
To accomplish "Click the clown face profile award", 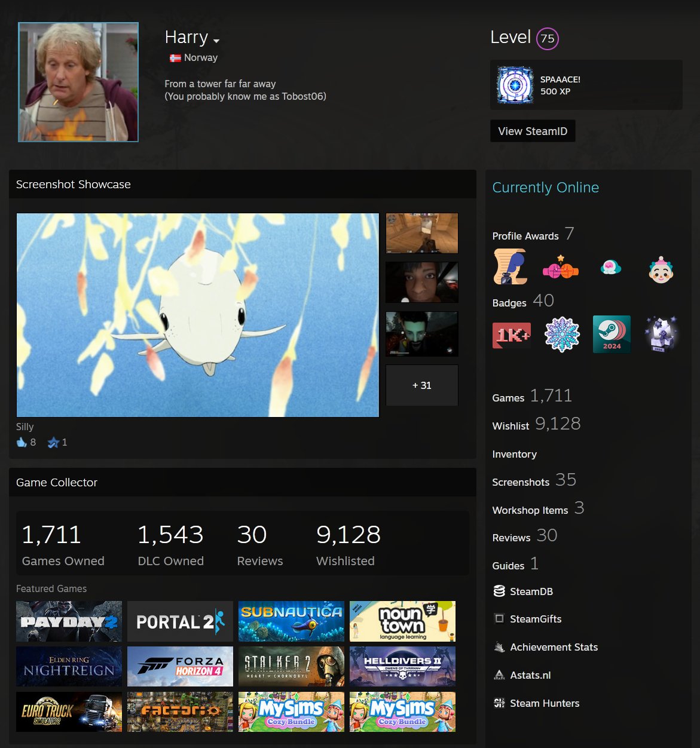I will pos(661,269).
